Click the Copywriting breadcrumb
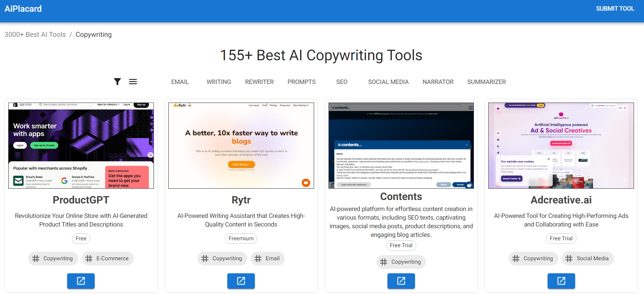644x295 pixels. click(94, 34)
